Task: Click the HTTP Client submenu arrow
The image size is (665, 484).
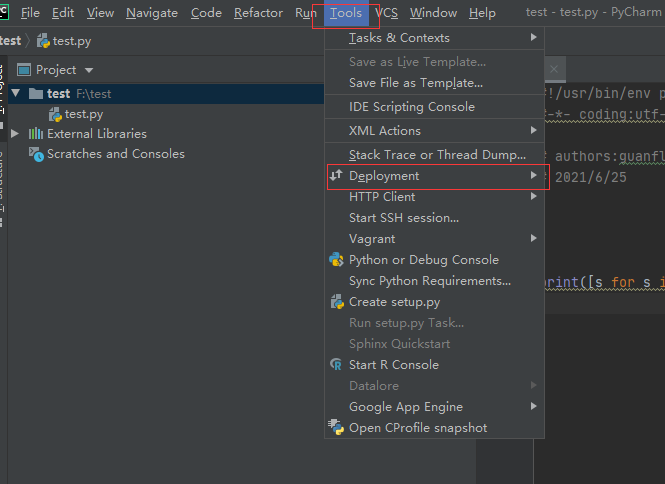Action: click(534, 196)
